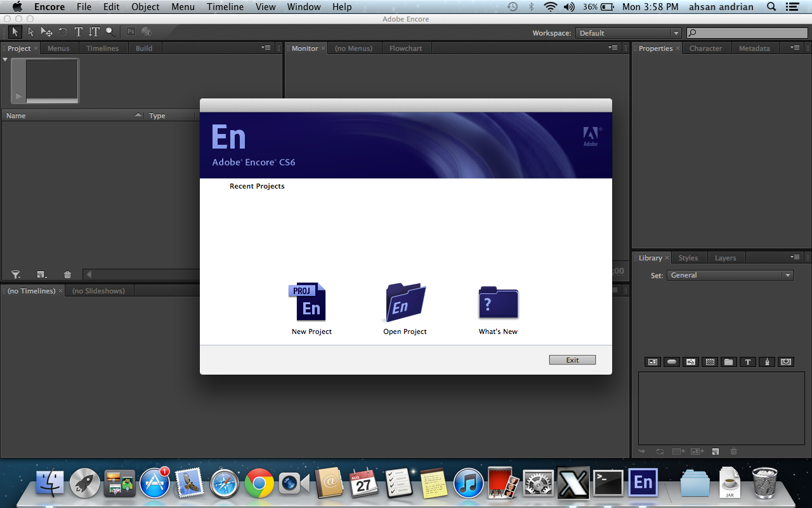Screen dimensions: 812x508
Task: Select the Move tool
Action: pos(47,32)
